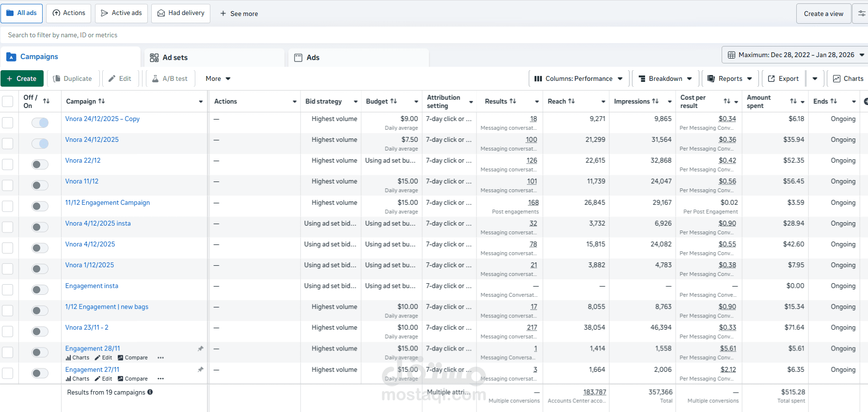Turn off Vnora 24/12/2025 – Copy campaign toggle
Image resolution: width=868 pixels, height=412 pixels.
(x=40, y=122)
